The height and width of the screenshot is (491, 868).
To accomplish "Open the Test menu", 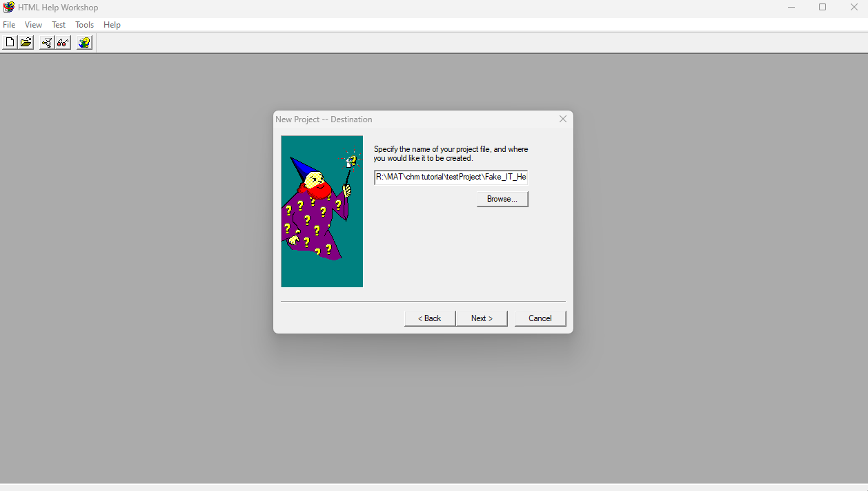I will [59, 25].
